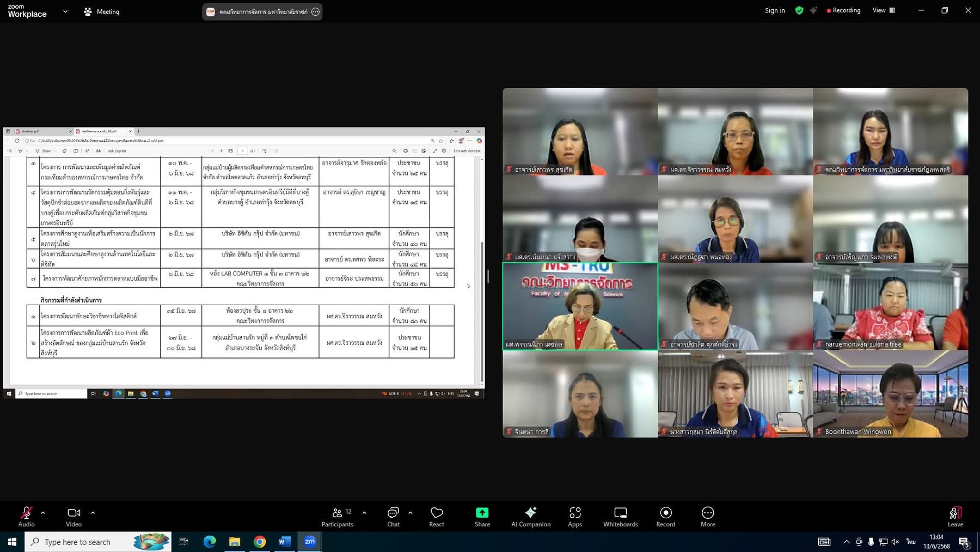Click the React heart icon
The height and width of the screenshot is (552, 980).
437,517
